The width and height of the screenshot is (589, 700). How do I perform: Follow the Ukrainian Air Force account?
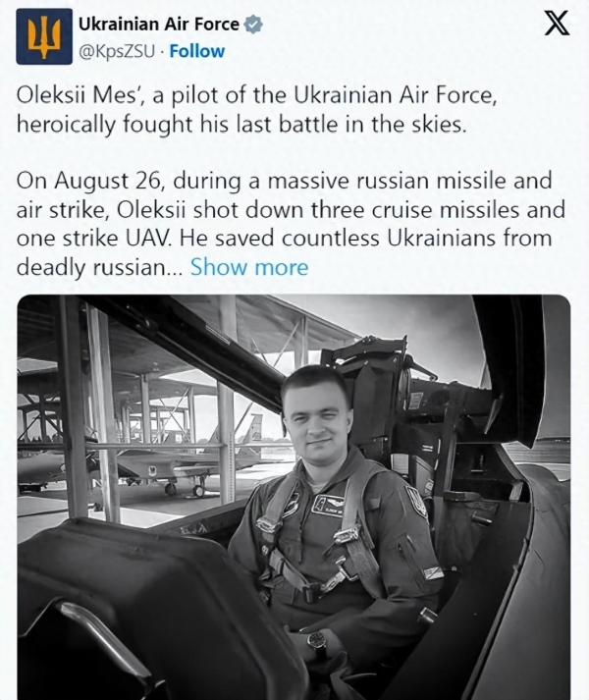pyautogui.click(x=197, y=51)
